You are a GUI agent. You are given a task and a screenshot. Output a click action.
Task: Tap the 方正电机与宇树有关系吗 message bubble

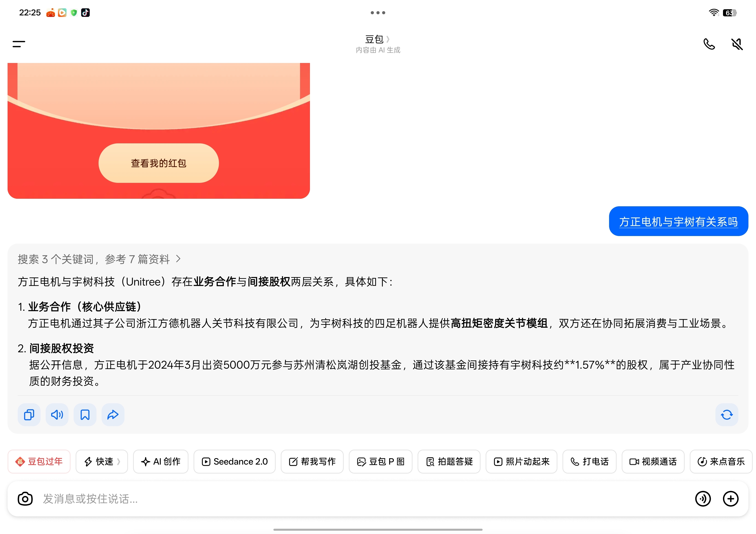(678, 221)
